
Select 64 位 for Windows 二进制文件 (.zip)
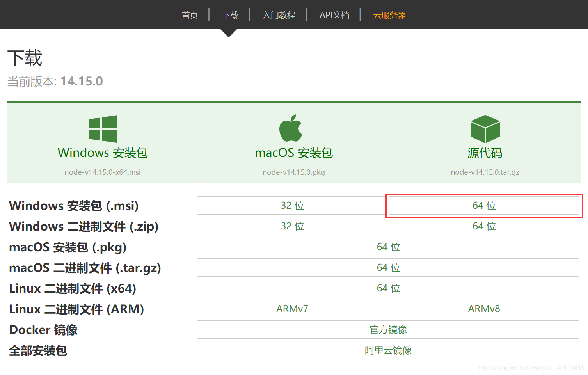coord(484,226)
